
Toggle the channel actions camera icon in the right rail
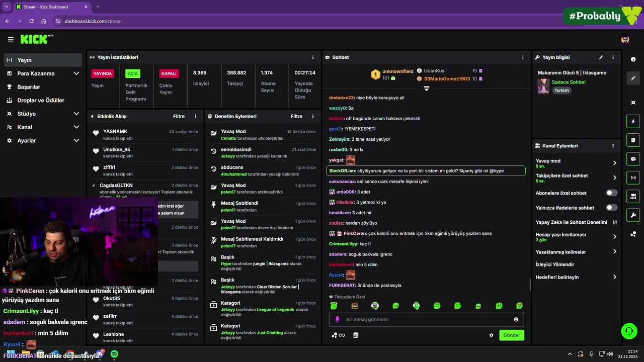pos(633,196)
